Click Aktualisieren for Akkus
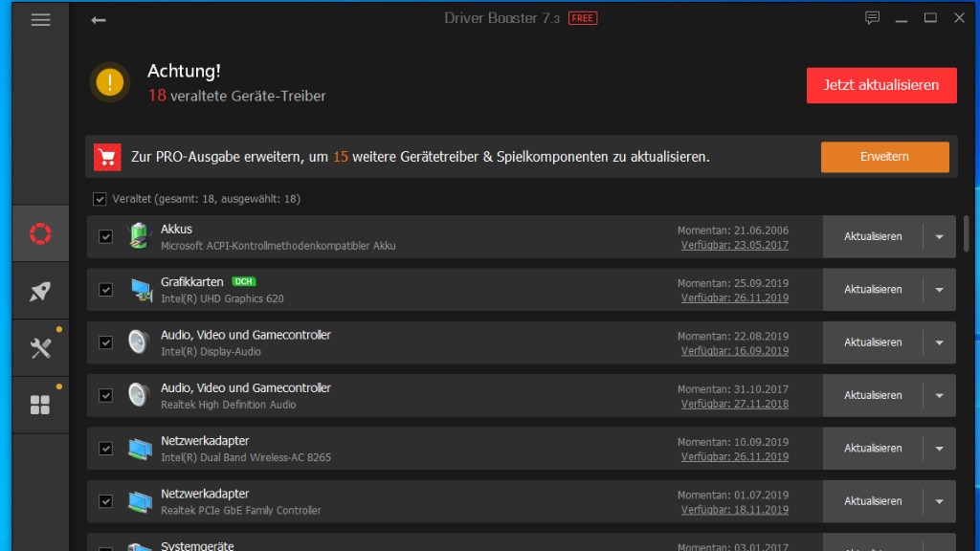 pyautogui.click(x=873, y=237)
